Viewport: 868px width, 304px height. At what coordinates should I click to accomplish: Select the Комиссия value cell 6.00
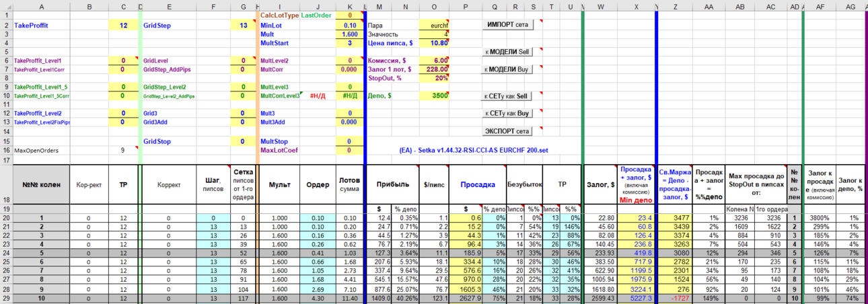(x=434, y=61)
